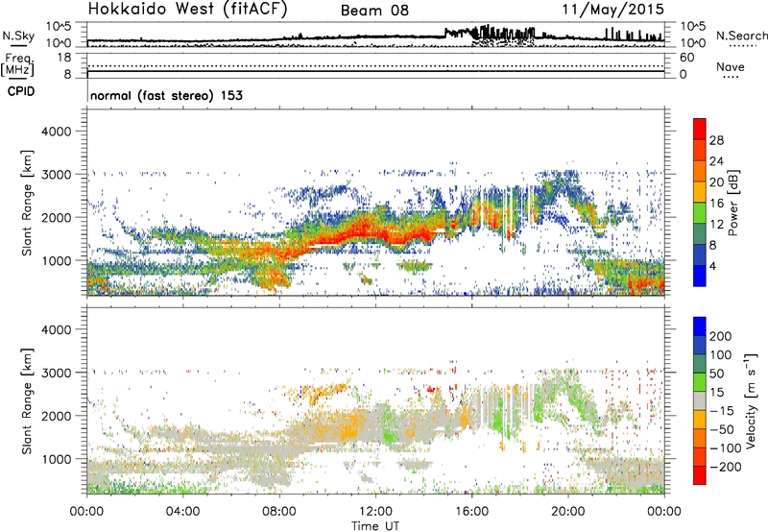
Task: Click the '20:00' time tick label
Action: [567, 512]
